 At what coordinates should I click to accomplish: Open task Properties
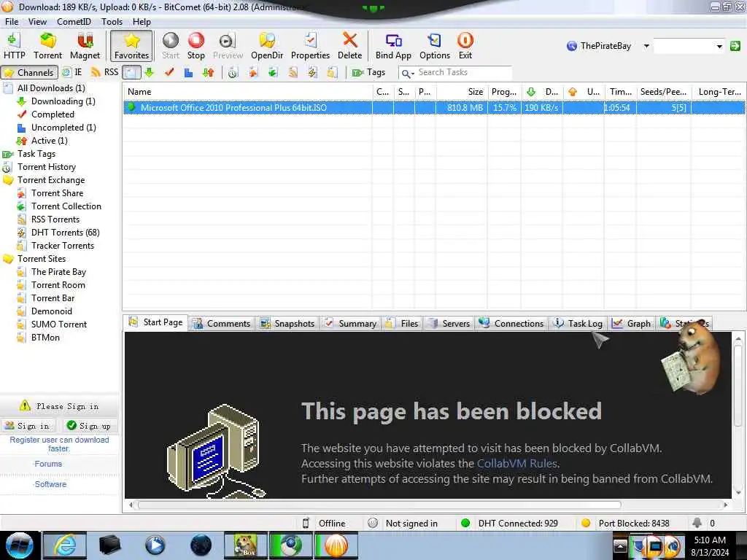pos(310,46)
